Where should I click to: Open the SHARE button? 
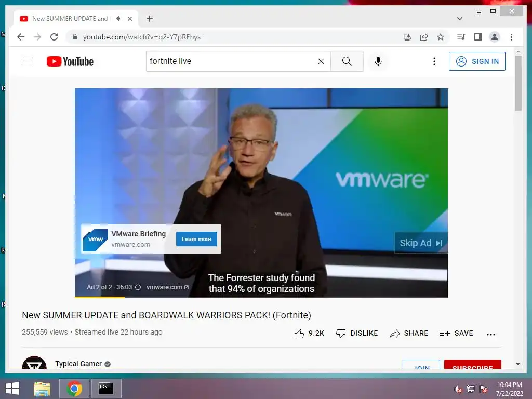point(409,334)
